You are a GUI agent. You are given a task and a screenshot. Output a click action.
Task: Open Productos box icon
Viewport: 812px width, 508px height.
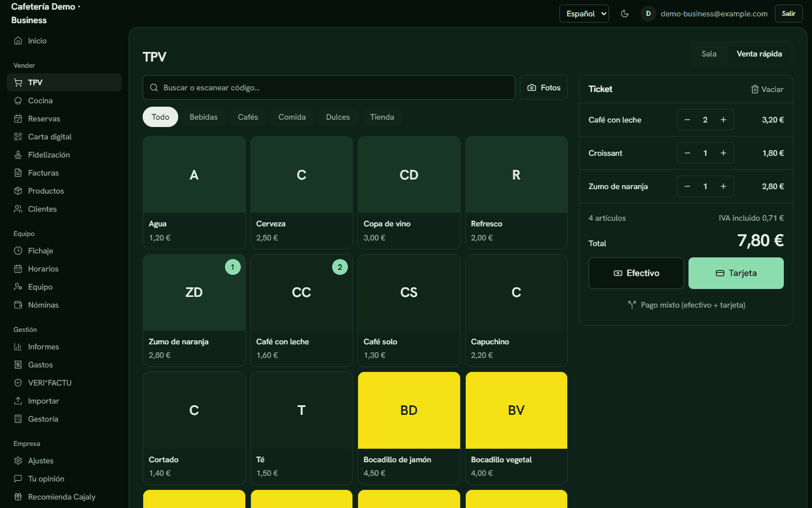tap(18, 191)
